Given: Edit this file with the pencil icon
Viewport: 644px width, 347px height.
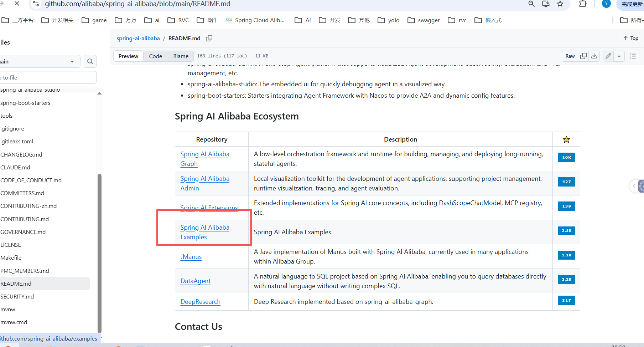Looking at the screenshot, I should [608, 56].
